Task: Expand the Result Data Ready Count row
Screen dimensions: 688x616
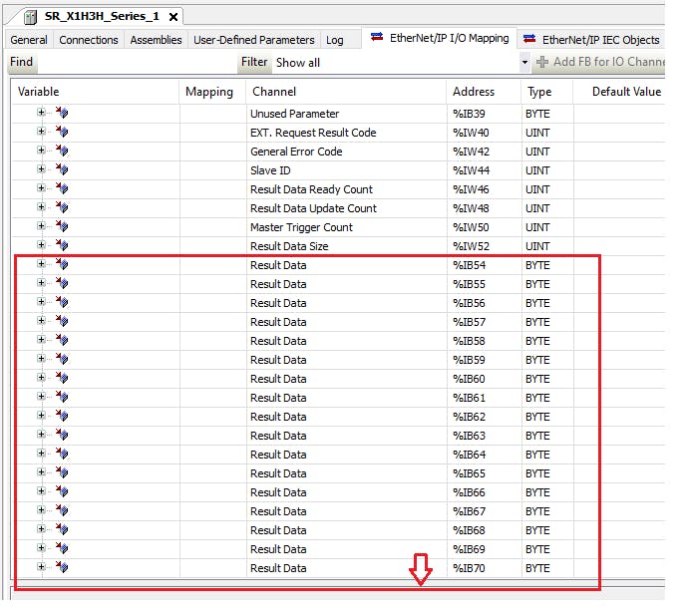Action: [x=41, y=189]
